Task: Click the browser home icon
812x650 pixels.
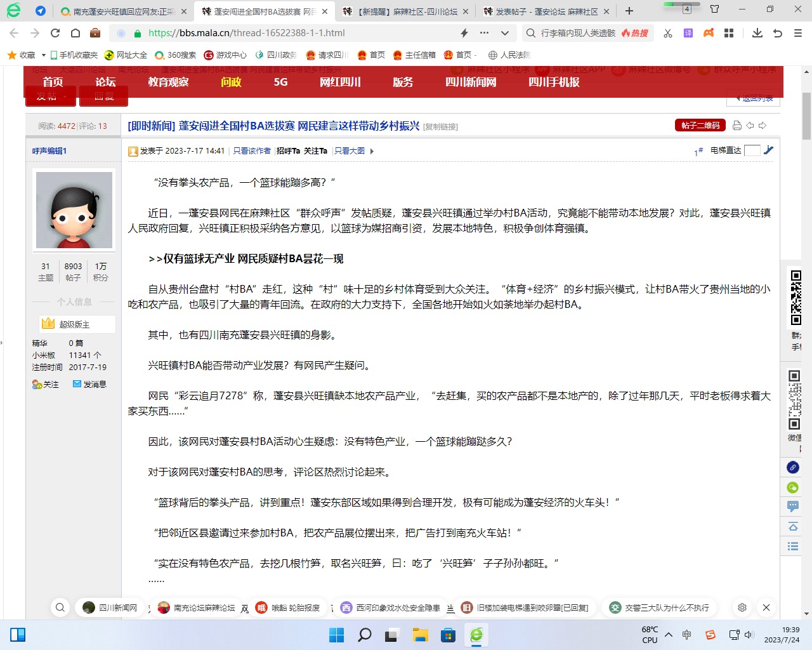Action: coord(75,33)
